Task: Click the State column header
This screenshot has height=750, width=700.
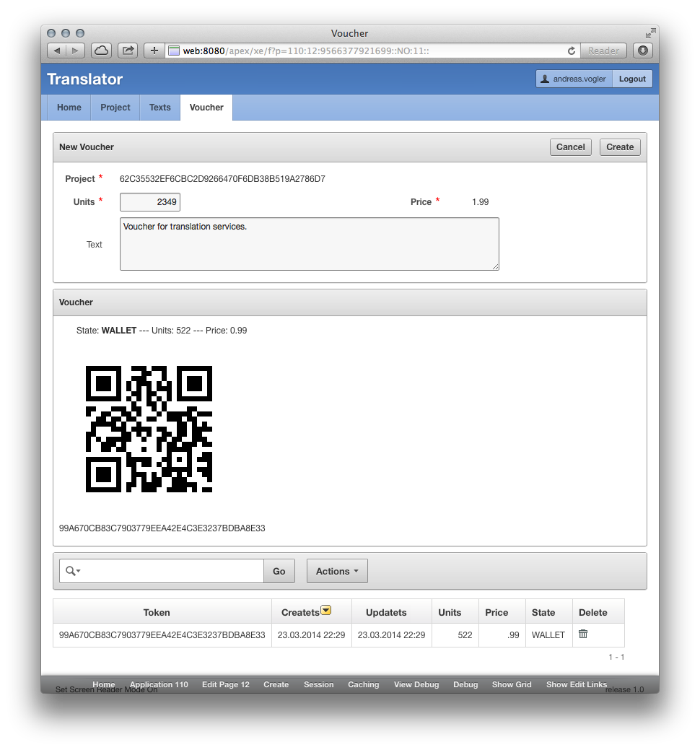Action: click(x=543, y=613)
